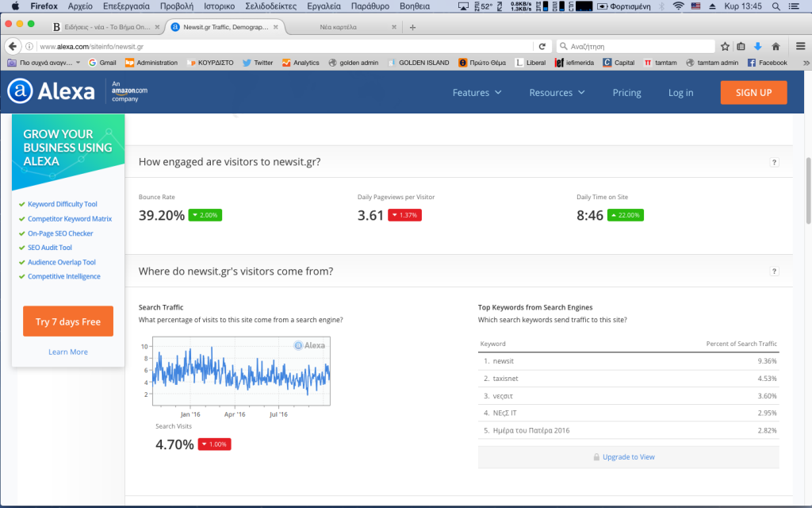This screenshot has width=812, height=508.
Task: Open the Σελιδοδείκτες menu
Action: pyautogui.click(x=271, y=6)
